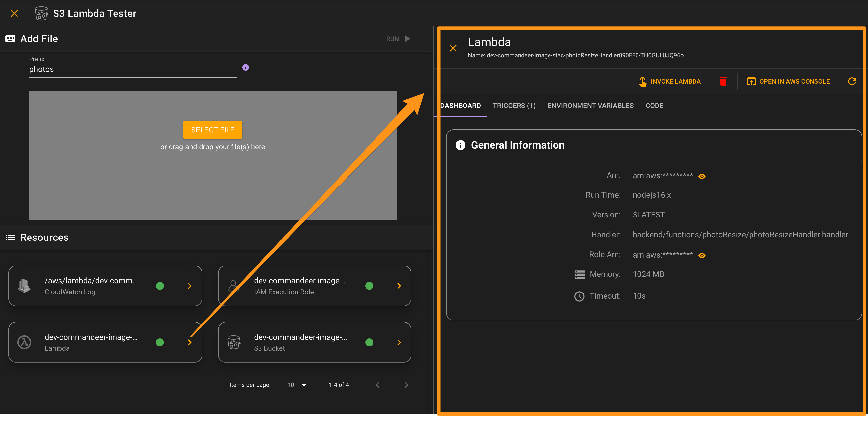Image resolution: width=868 pixels, height=426 pixels.
Task: Reveal the masked Role Arn value
Action: (702, 256)
